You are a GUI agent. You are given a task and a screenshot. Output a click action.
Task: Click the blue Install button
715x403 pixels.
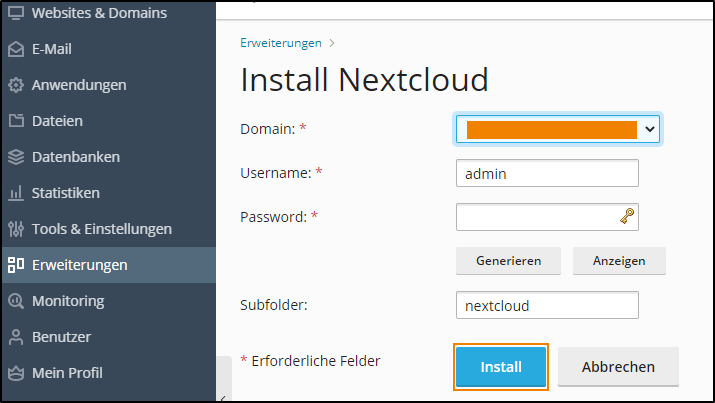pyautogui.click(x=501, y=367)
